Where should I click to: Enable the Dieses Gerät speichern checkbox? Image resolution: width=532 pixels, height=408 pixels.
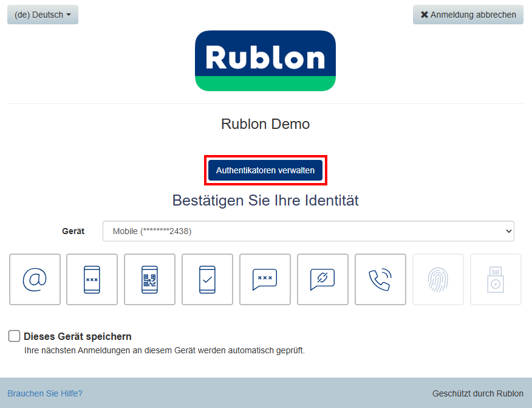pyautogui.click(x=14, y=336)
